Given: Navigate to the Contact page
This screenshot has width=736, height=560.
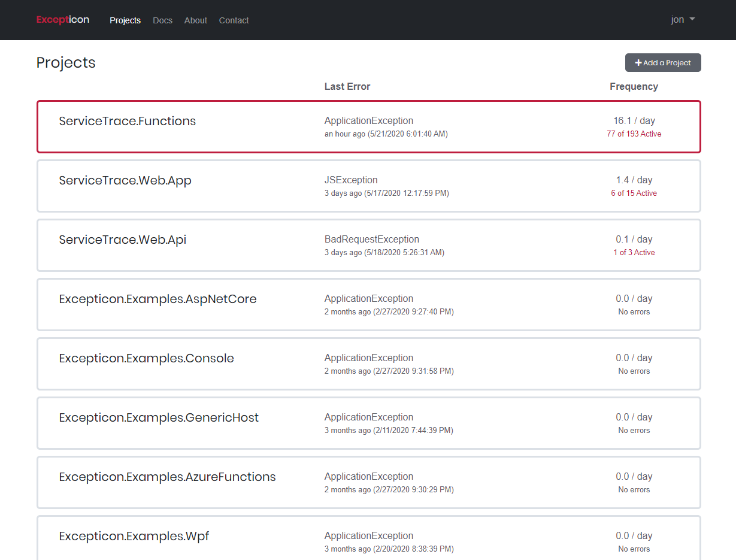Looking at the screenshot, I should [x=234, y=20].
